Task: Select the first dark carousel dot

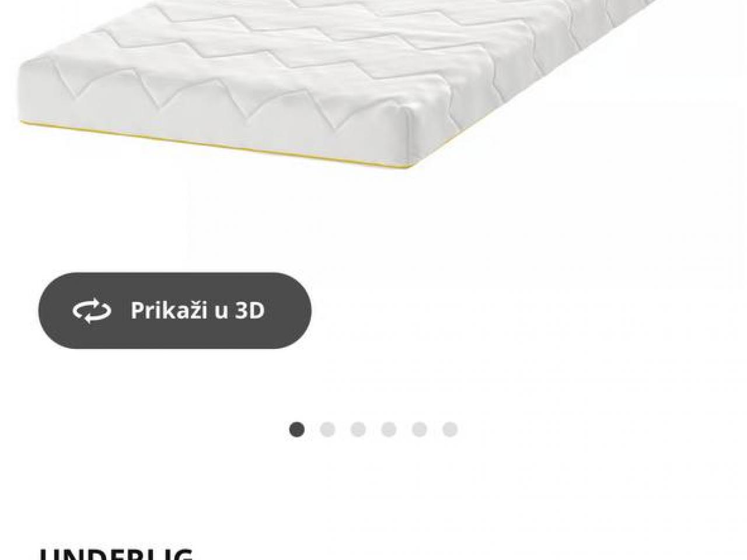Action: 297,430
